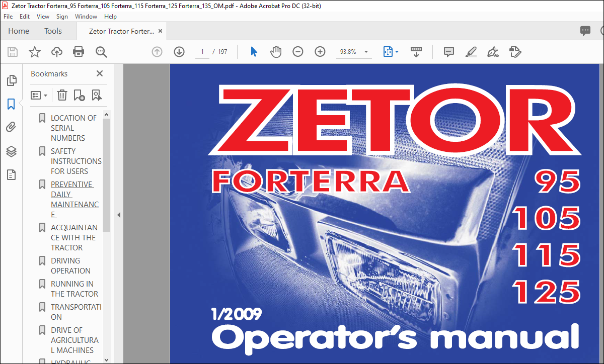The width and height of the screenshot is (604, 364).
Task: Add a sticky note comment
Action: (449, 52)
